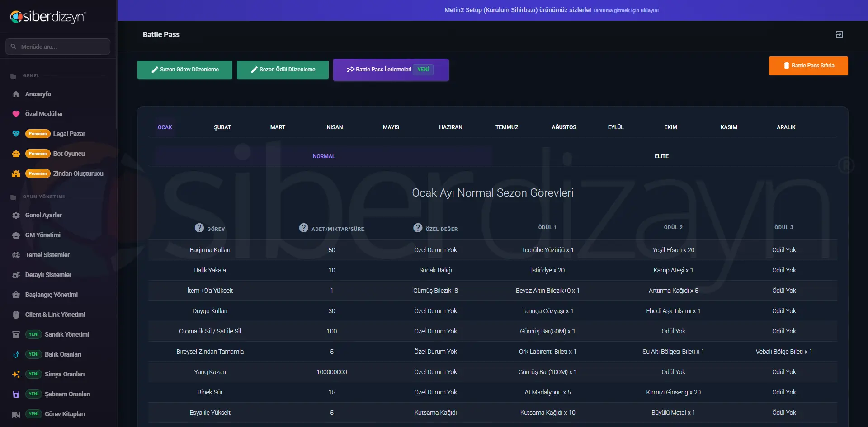The image size is (868, 427).
Task: Click the help icon next to GÖREV
Action: [199, 228]
